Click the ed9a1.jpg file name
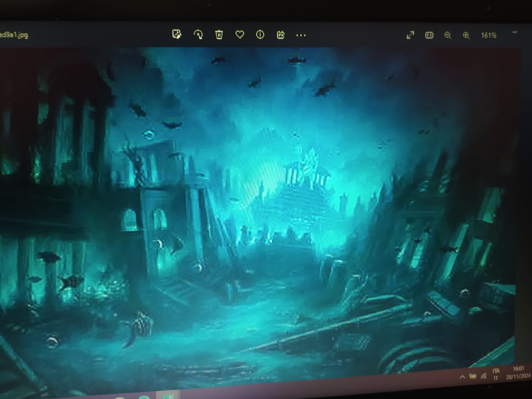The width and height of the screenshot is (532, 399). pyautogui.click(x=14, y=35)
